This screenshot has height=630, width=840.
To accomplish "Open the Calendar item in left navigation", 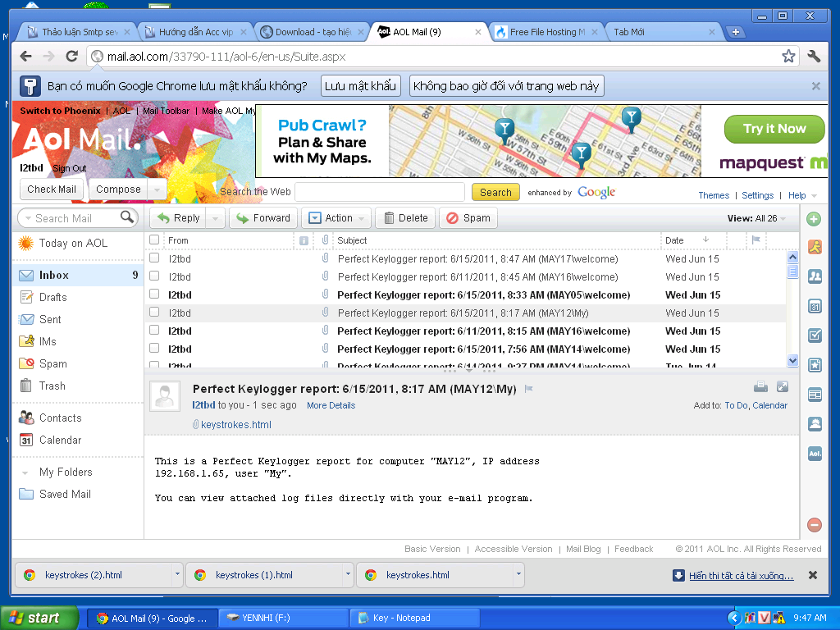I will click(60, 441).
